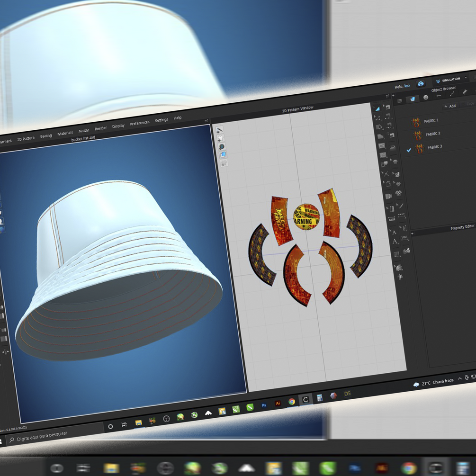Screen dimensions: 476x476
Task: Select the checkered shirt Graphic tool
Action: [x=398, y=193]
